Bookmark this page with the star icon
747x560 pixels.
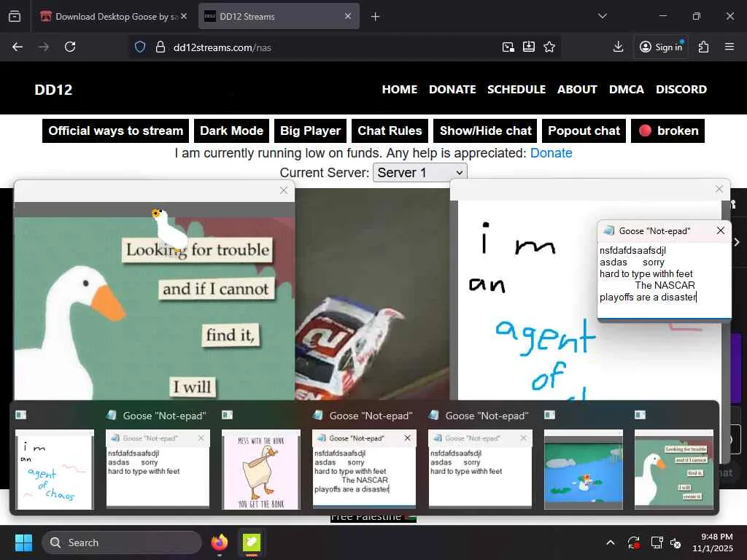tap(549, 47)
